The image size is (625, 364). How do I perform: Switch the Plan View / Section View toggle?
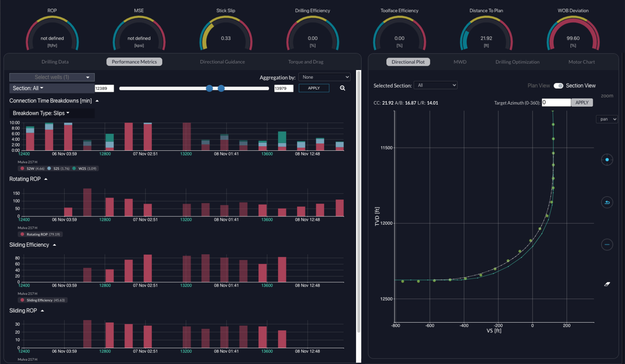tap(558, 86)
